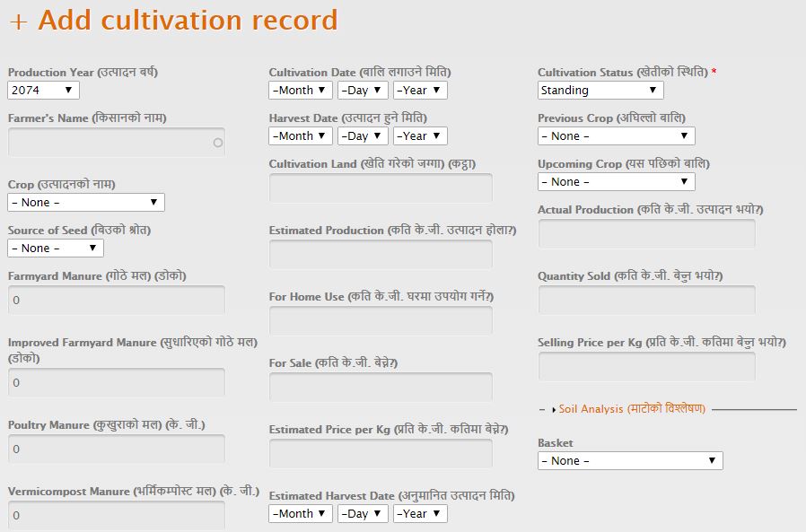The height and width of the screenshot is (532, 806).
Task: Click the Farmer's Name autocomplete field
Action: point(116,143)
